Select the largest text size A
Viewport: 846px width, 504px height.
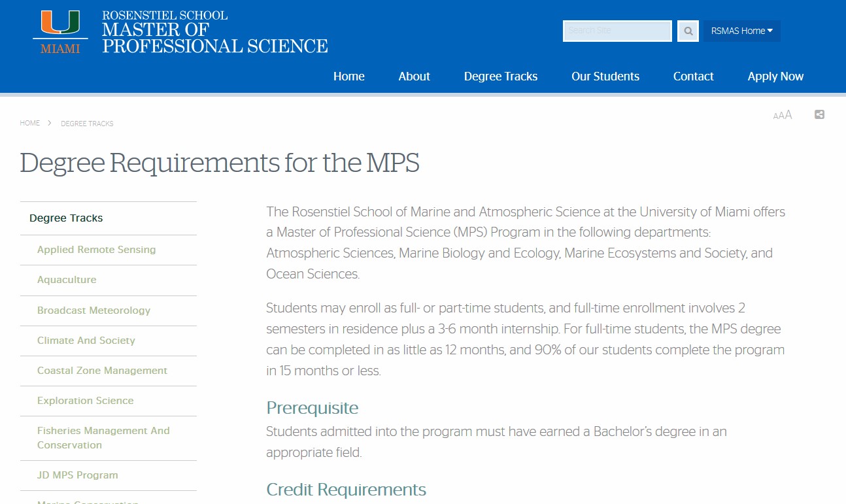tap(788, 115)
